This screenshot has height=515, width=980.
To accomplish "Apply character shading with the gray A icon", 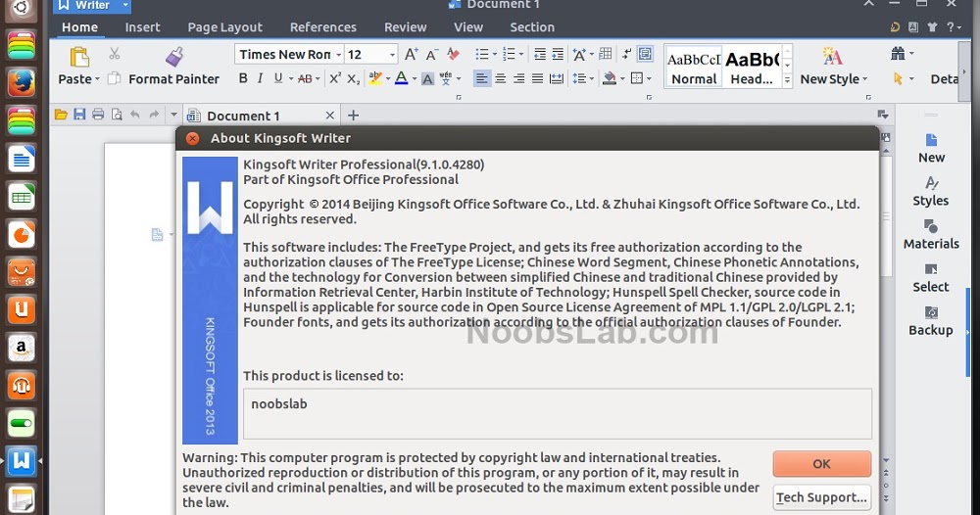I will (x=427, y=78).
